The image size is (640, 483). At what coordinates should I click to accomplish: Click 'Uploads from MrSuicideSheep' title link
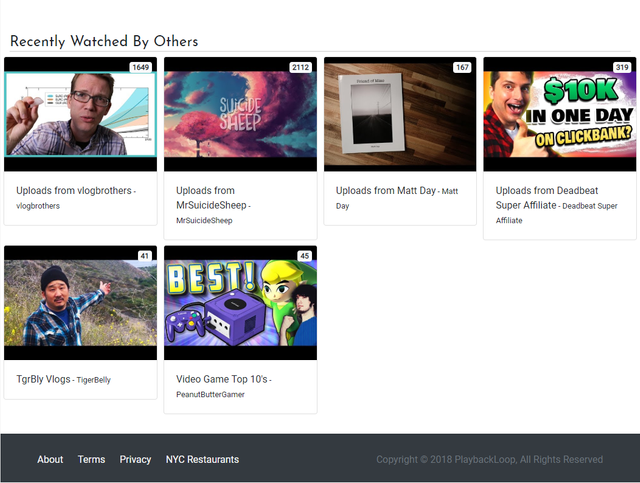click(x=211, y=198)
